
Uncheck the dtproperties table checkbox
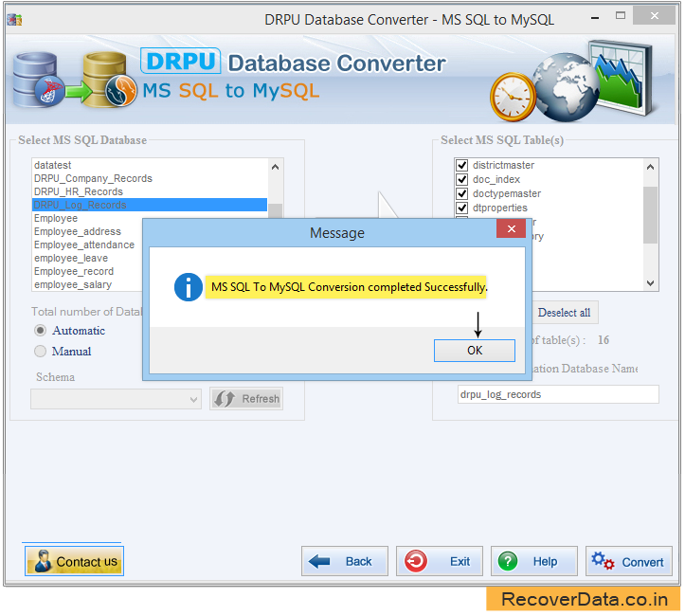(461, 208)
